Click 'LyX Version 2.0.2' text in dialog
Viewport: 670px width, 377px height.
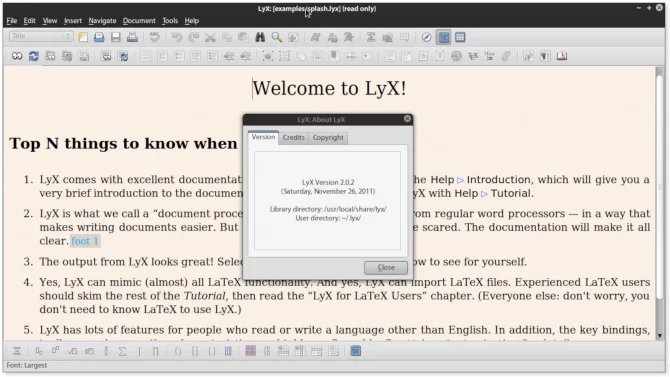point(328,182)
